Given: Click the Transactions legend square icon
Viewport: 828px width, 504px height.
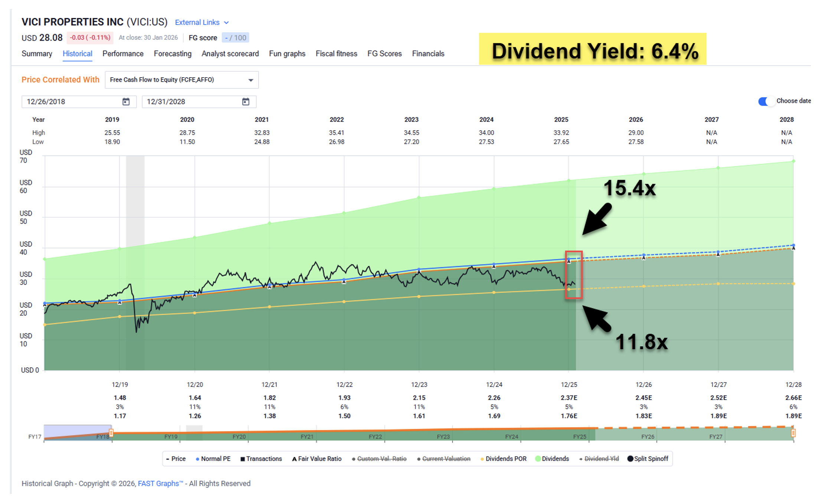Looking at the screenshot, I should [242, 459].
